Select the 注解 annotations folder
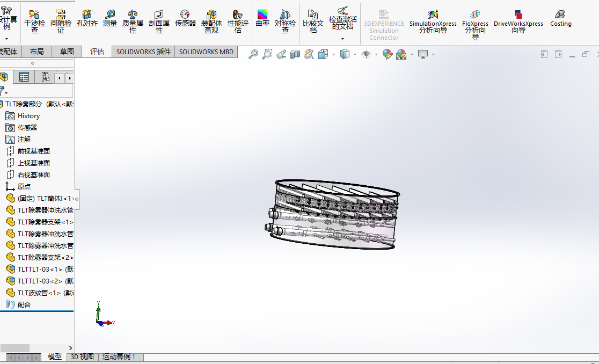Screen dimensions: 599x364 click(24, 140)
